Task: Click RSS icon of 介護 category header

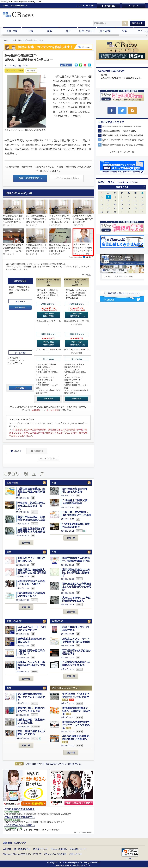Action: [89, 483]
